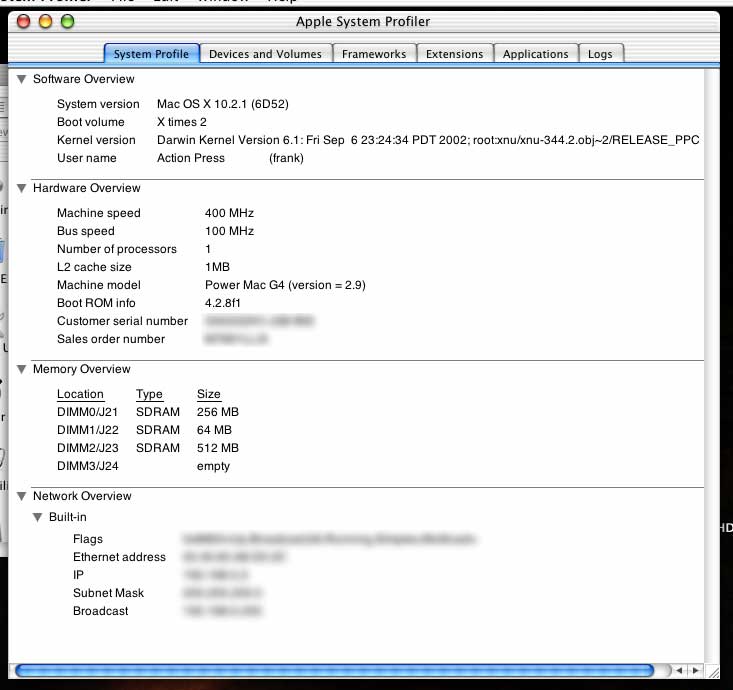Select the 100 MHz bus speed value

229,231
